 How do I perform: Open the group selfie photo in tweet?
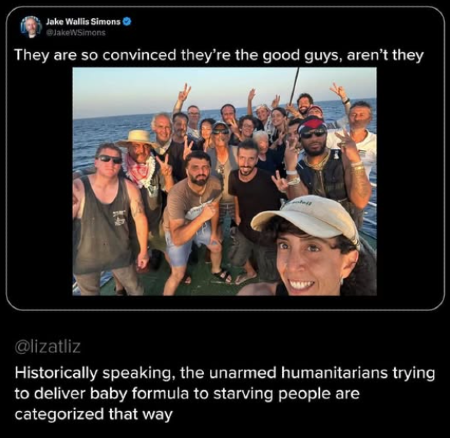tap(225, 181)
